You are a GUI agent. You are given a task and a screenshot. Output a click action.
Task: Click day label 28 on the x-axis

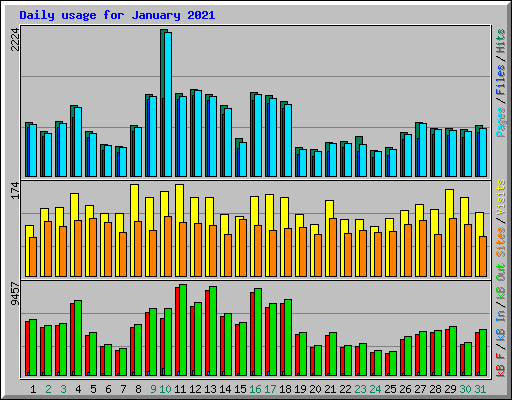435,389
